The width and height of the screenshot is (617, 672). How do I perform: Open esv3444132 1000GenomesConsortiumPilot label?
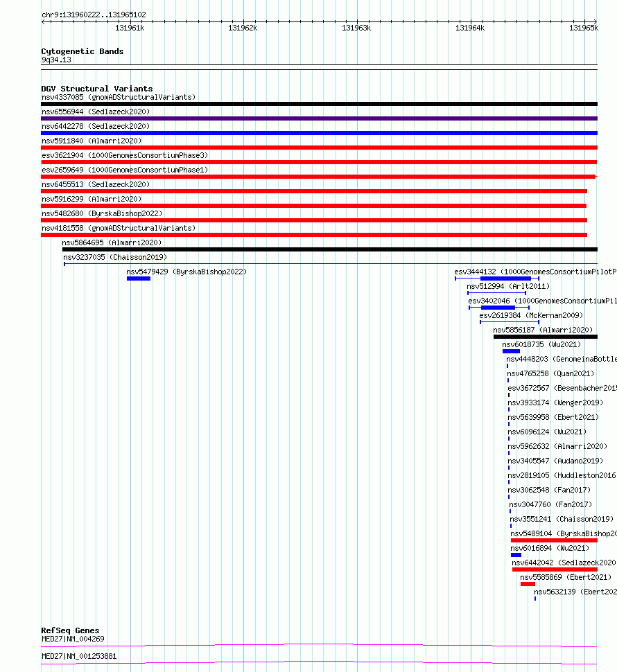tap(535, 272)
